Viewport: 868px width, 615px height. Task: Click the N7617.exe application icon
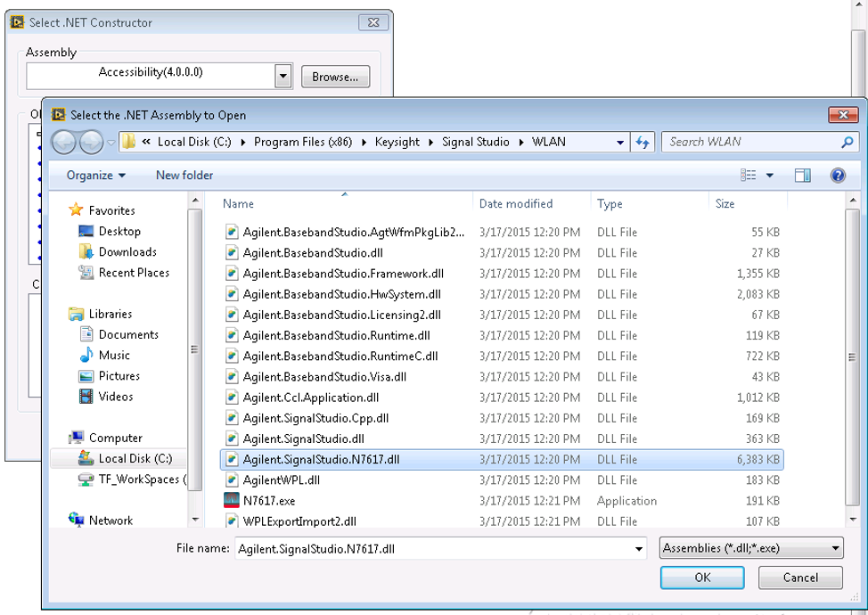[x=232, y=501]
